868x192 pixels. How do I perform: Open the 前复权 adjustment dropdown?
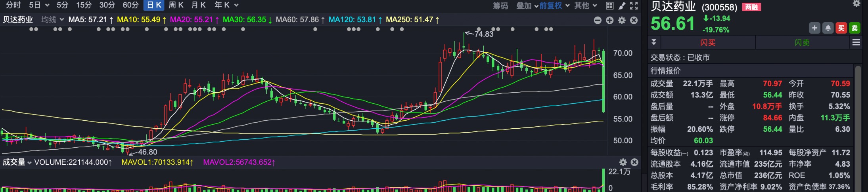[x=554, y=6]
